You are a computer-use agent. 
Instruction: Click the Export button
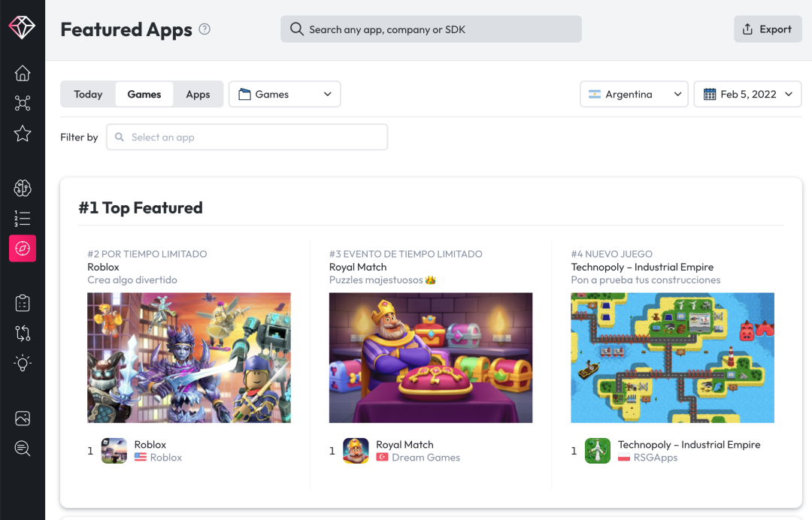[x=768, y=29]
